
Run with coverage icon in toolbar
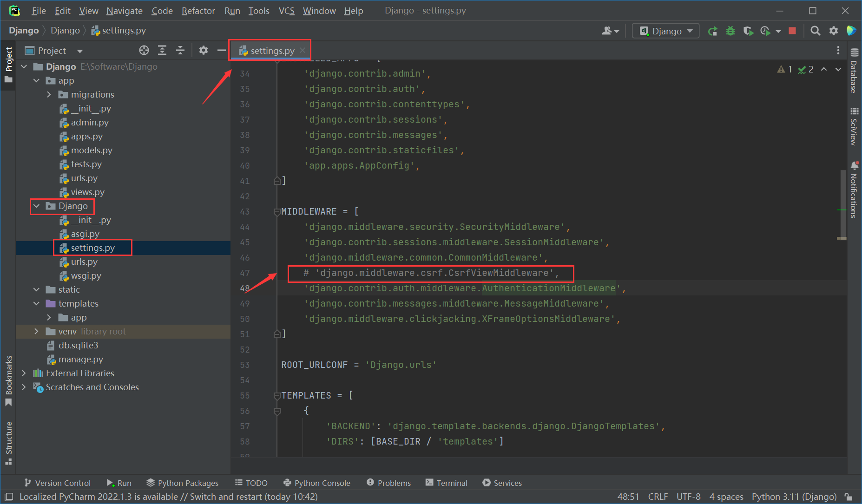pos(748,31)
